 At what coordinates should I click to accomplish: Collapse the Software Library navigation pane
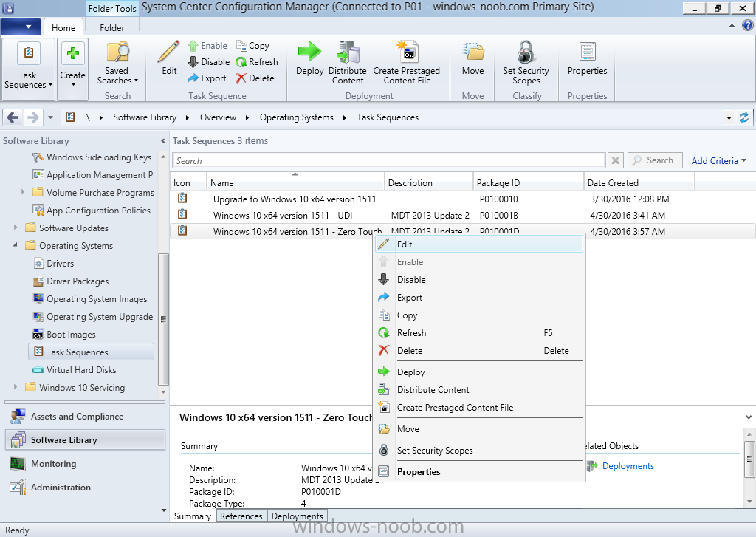[x=162, y=141]
